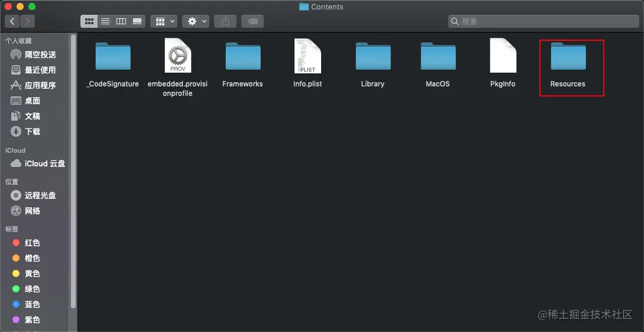
Task: Click the Documents (文稿) sidebar icon
Action: point(15,116)
